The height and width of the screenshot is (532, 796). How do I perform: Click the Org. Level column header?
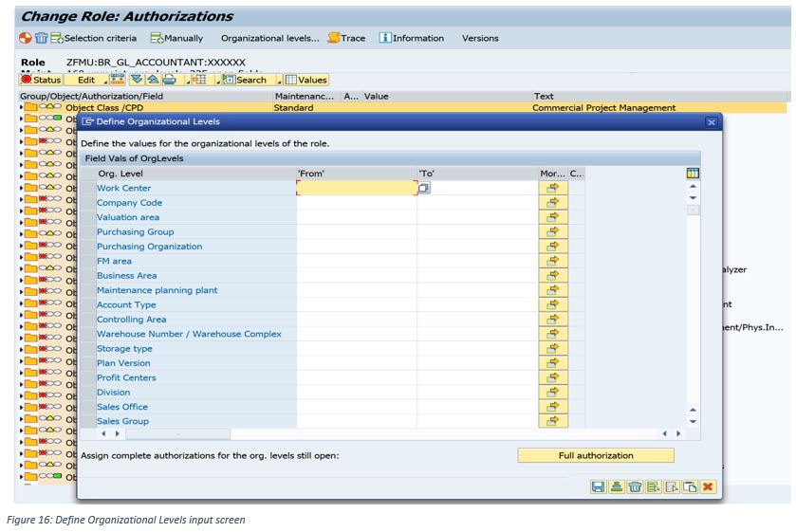point(196,174)
